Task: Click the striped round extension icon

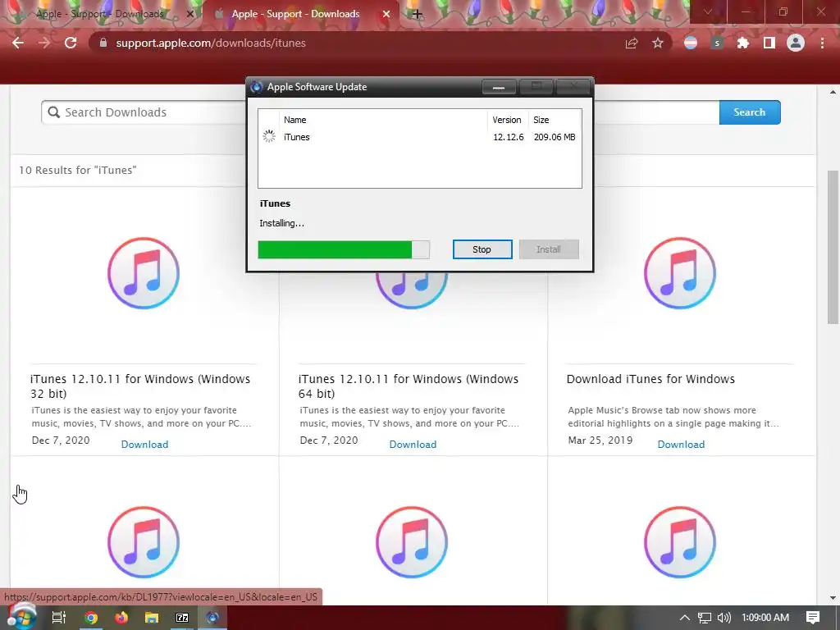Action: click(691, 43)
